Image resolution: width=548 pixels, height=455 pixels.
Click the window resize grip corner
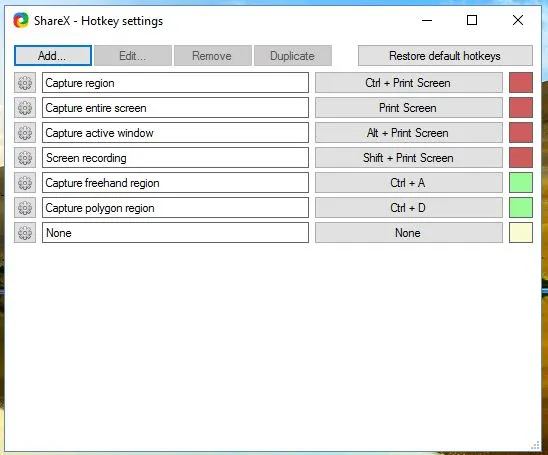click(x=535, y=446)
